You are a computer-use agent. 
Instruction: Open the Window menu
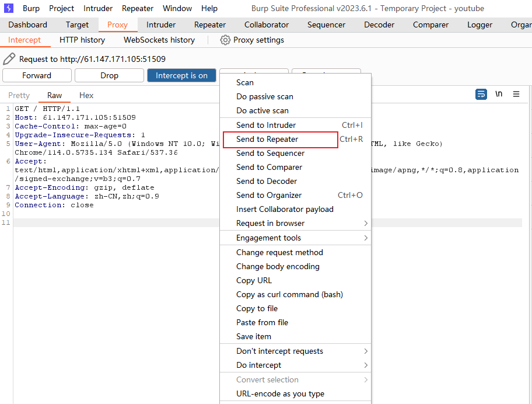[x=177, y=9]
